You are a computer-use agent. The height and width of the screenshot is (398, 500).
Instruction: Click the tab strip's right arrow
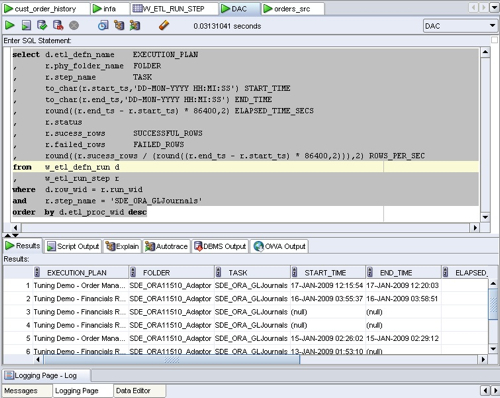(483, 7)
